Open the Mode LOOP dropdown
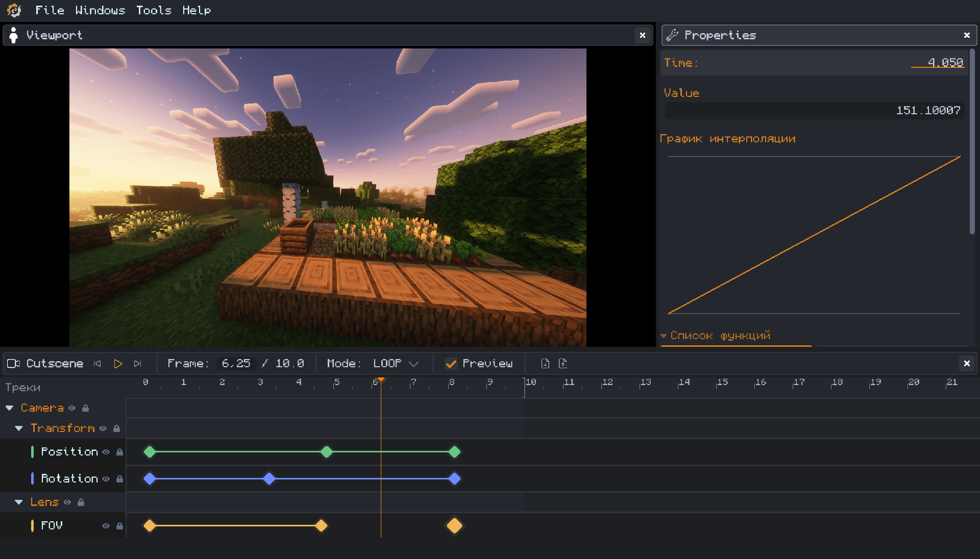The height and width of the screenshot is (559, 980). [396, 363]
